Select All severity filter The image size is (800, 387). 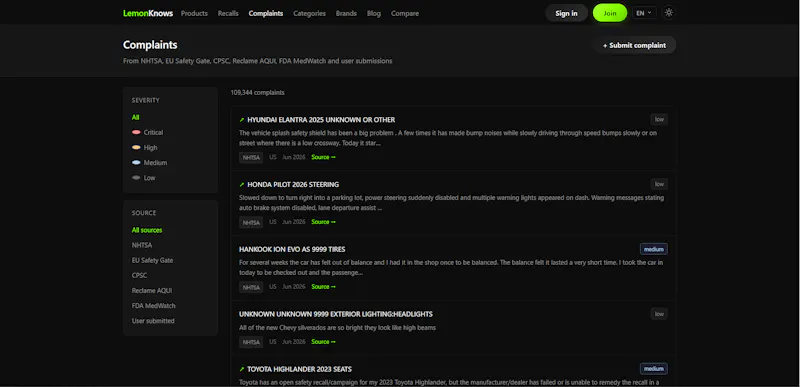pos(135,117)
